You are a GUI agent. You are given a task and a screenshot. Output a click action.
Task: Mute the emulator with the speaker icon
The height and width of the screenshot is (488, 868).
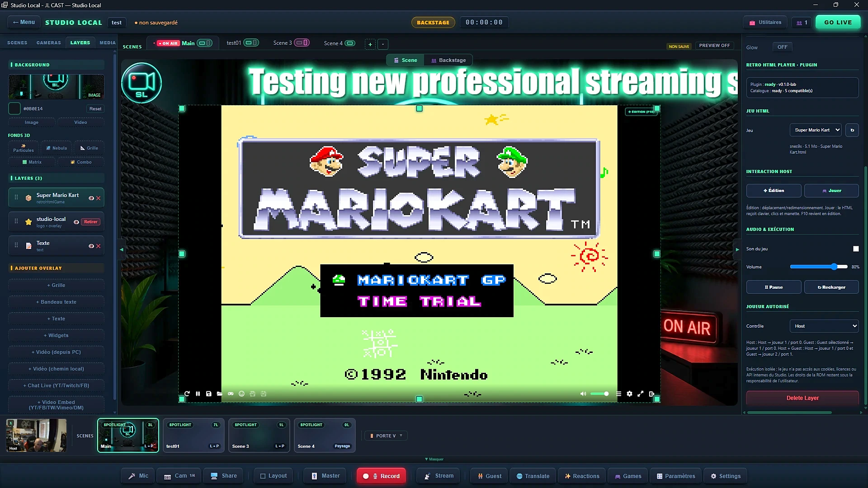pos(583,394)
